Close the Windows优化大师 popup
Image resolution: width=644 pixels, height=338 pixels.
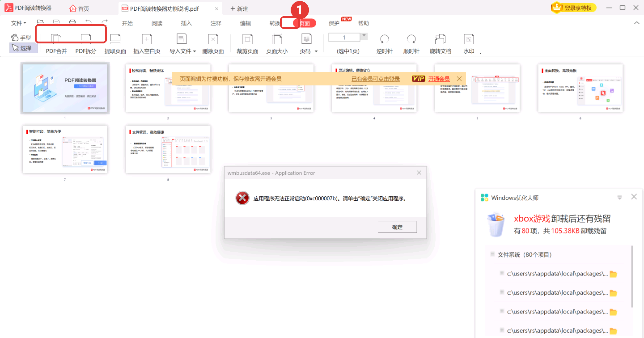click(634, 197)
